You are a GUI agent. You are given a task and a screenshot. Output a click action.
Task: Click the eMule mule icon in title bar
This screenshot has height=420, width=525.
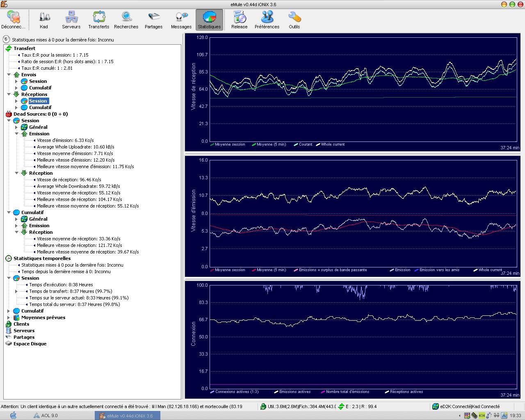[4, 4]
